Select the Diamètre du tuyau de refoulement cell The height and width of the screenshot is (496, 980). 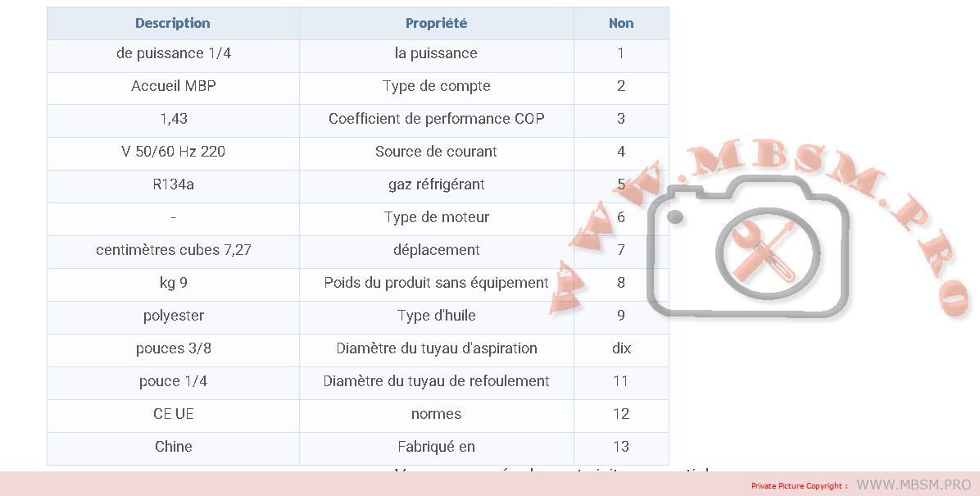click(x=436, y=381)
